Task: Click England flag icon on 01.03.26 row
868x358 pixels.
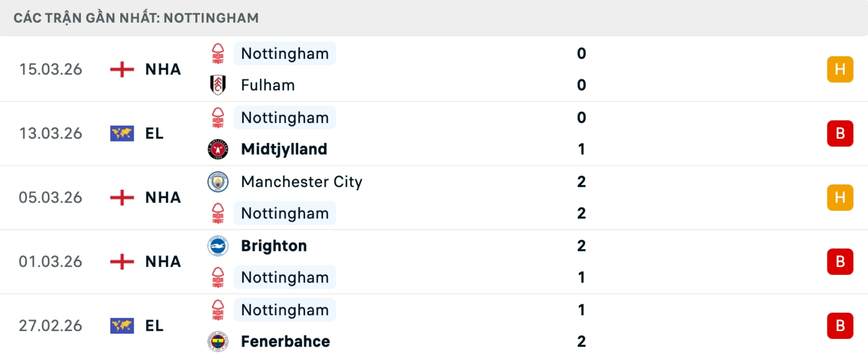Action: coord(122,261)
